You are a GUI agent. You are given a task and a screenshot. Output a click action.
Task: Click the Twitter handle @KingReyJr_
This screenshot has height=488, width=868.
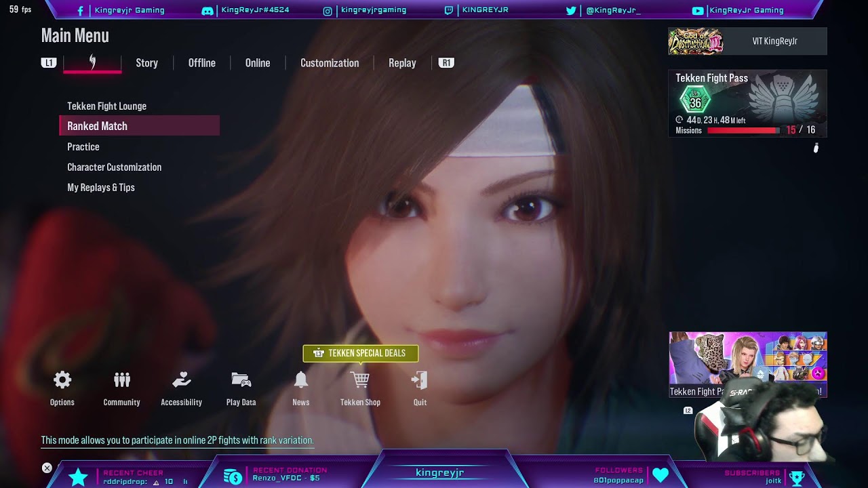click(613, 11)
